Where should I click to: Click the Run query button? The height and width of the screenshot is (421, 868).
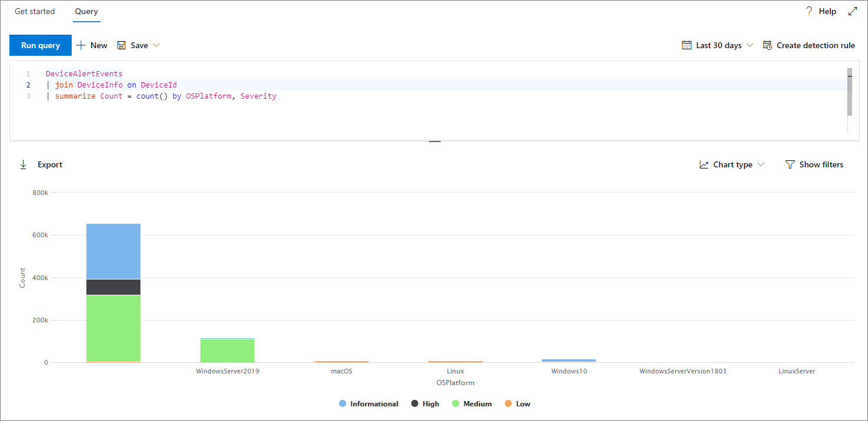point(41,45)
